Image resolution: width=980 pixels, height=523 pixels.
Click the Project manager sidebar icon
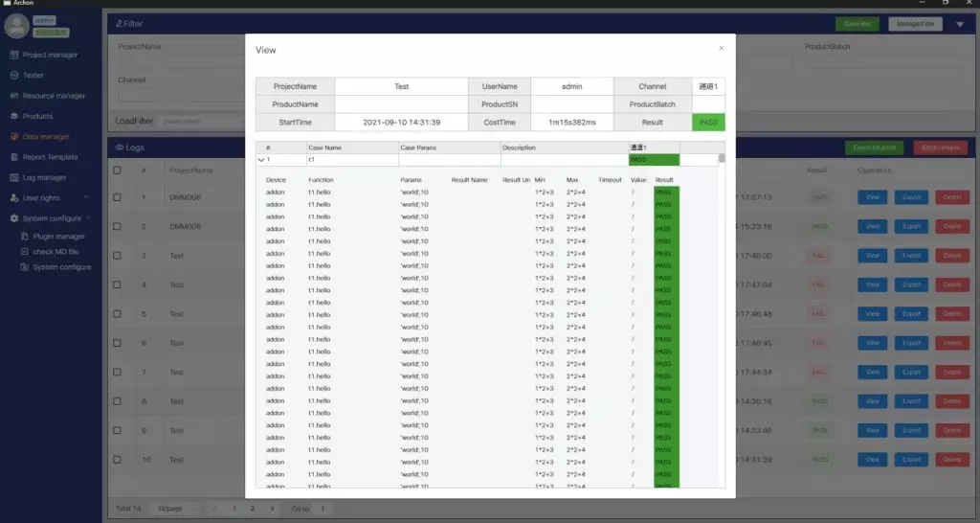pyautogui.click(x=13, y=55)
